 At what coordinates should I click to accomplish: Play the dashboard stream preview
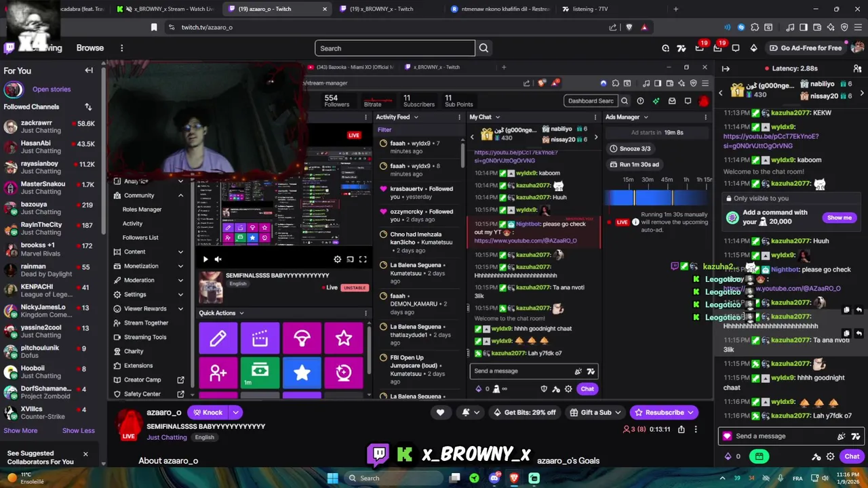(x=205, y=259)
